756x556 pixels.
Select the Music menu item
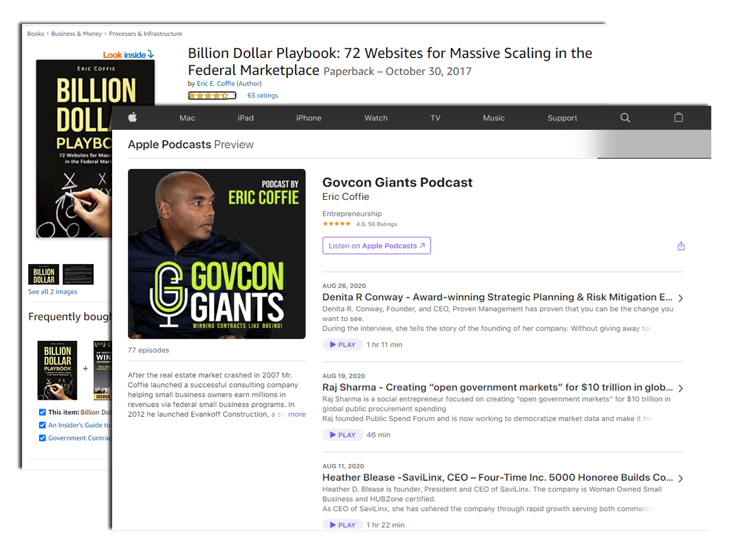tap(493, 118)
